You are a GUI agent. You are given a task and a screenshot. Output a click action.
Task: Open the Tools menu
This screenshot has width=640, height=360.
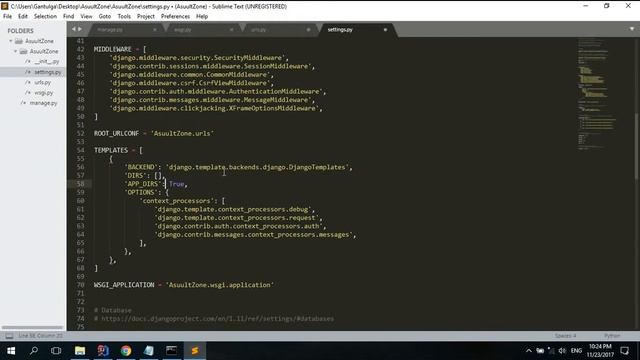click(x=124, y=16)
